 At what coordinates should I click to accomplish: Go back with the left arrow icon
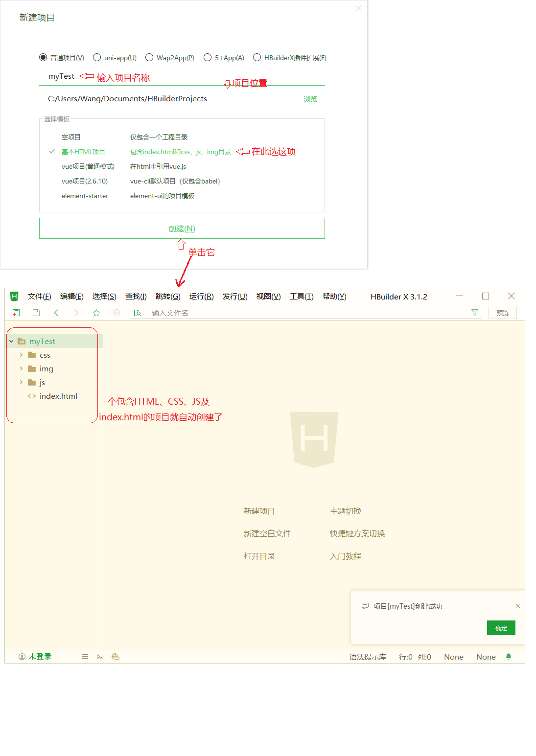click(x=56, y=313)
